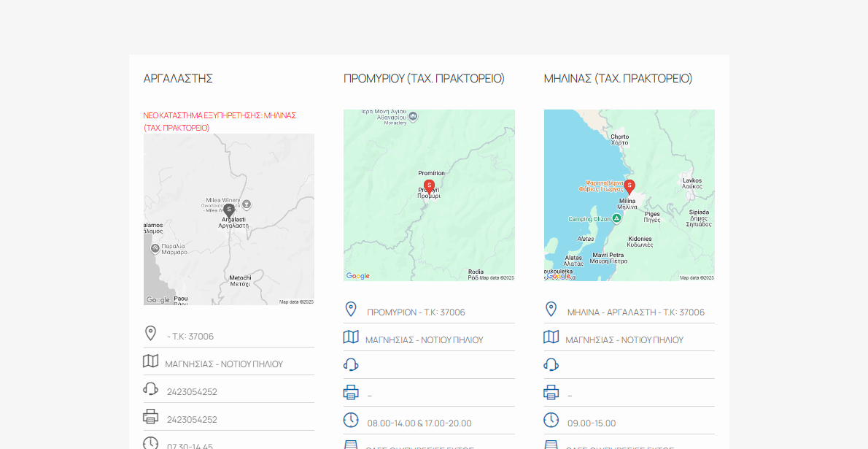The width and height of the screenshot is (868, 449).
Task: Click Milea Winery label on Argalasti map
Action: coord(223,200)
